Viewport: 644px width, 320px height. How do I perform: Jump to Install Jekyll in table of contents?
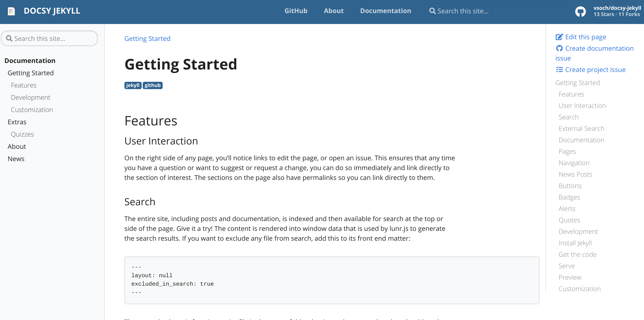pos(575,243)
